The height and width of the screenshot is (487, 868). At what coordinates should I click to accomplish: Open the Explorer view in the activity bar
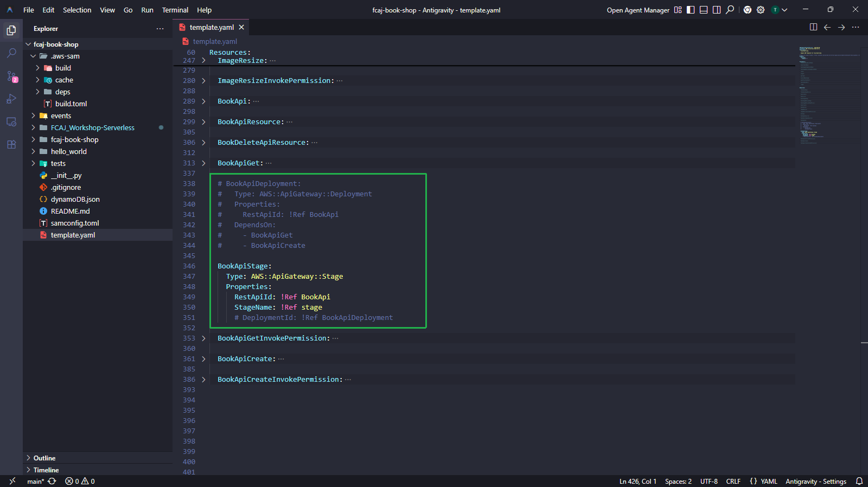[11, 30]
